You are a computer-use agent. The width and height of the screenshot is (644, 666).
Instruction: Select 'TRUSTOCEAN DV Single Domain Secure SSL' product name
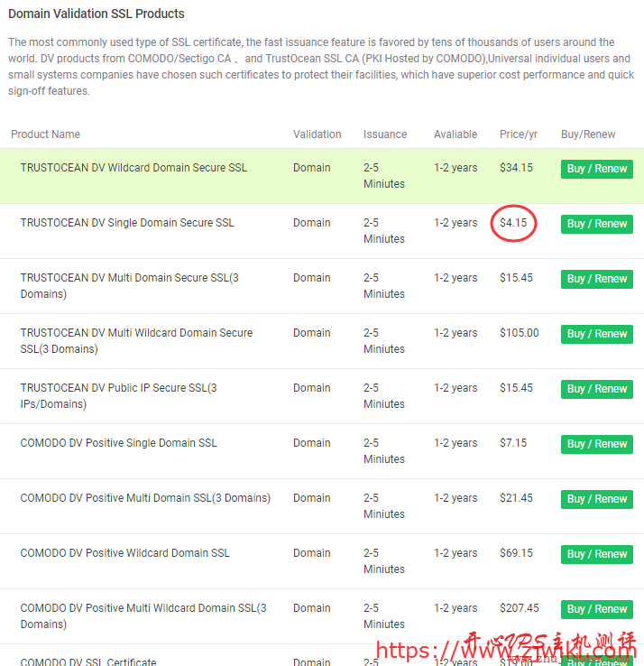127,223
